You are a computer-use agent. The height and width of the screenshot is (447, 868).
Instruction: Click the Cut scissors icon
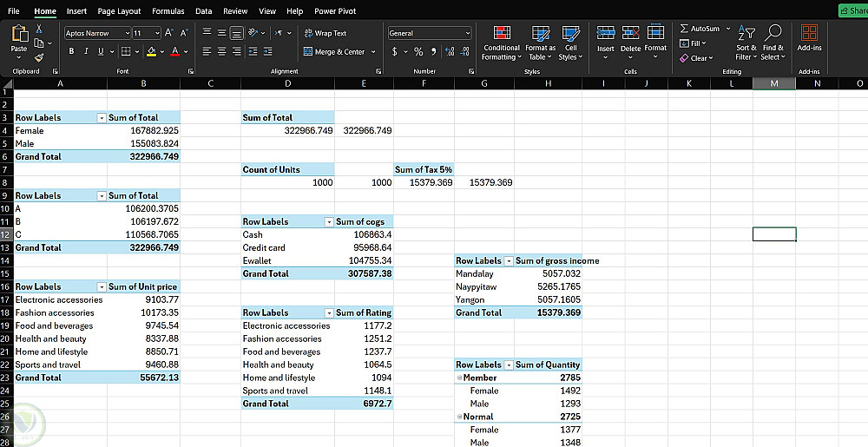click(39, 29)
